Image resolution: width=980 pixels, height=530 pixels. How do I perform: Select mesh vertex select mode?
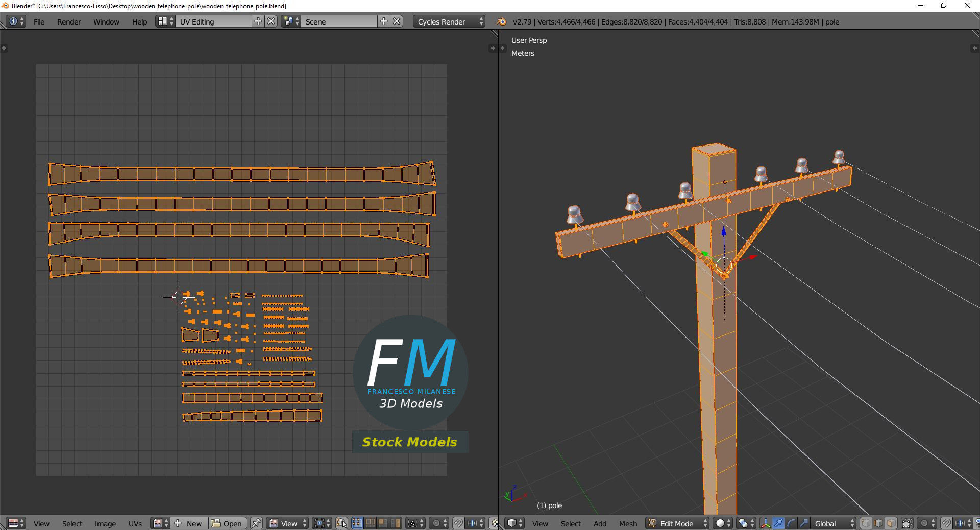(866, 523)
